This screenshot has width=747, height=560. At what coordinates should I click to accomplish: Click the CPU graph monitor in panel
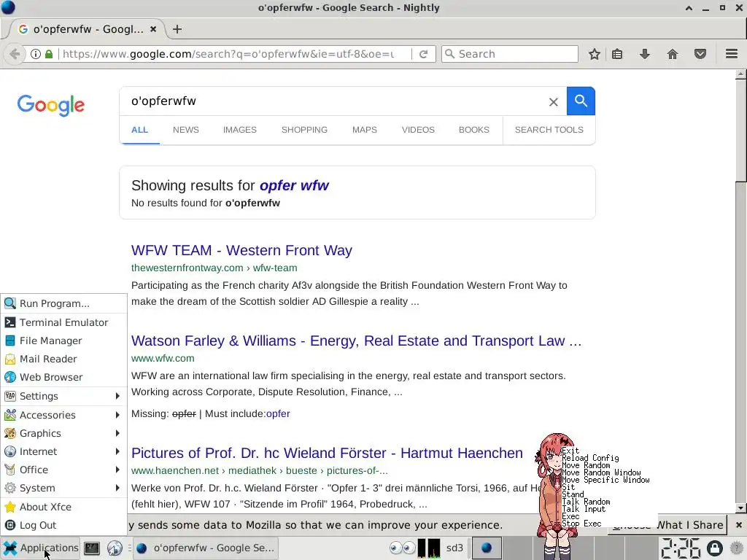pos(429,548)
